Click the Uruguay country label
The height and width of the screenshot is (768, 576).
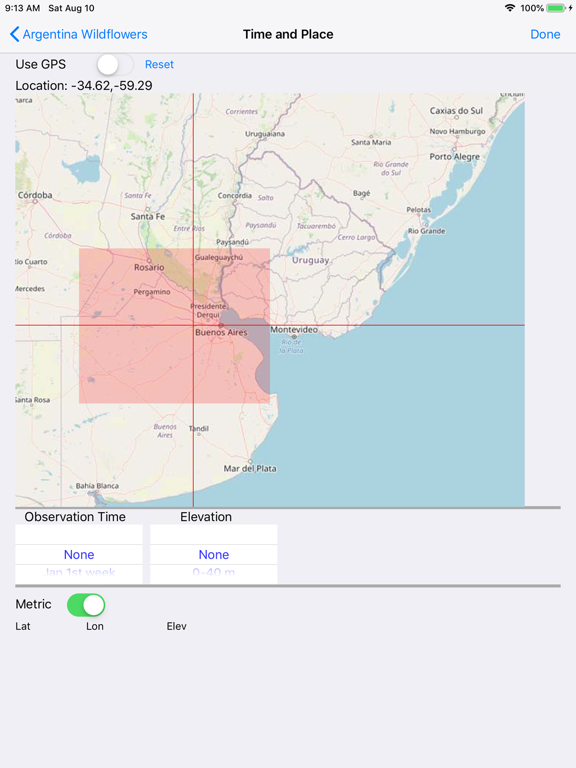311,260
